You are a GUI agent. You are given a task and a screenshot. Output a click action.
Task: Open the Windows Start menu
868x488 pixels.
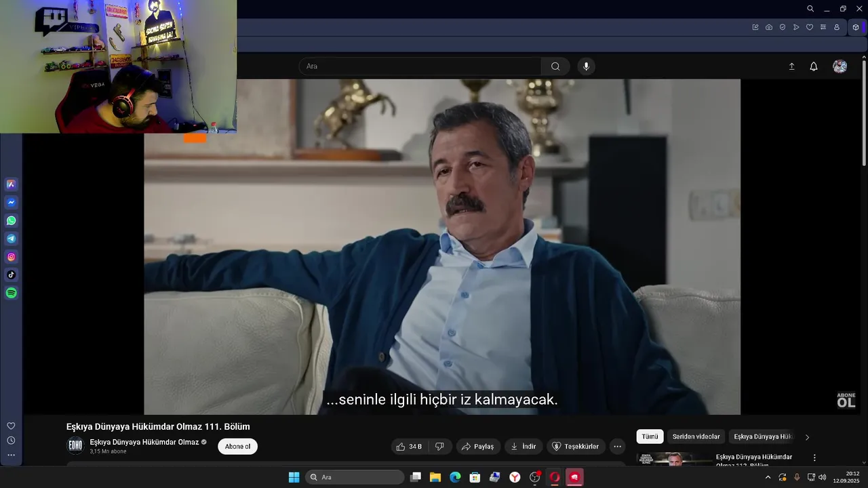(x=294, y=477)
